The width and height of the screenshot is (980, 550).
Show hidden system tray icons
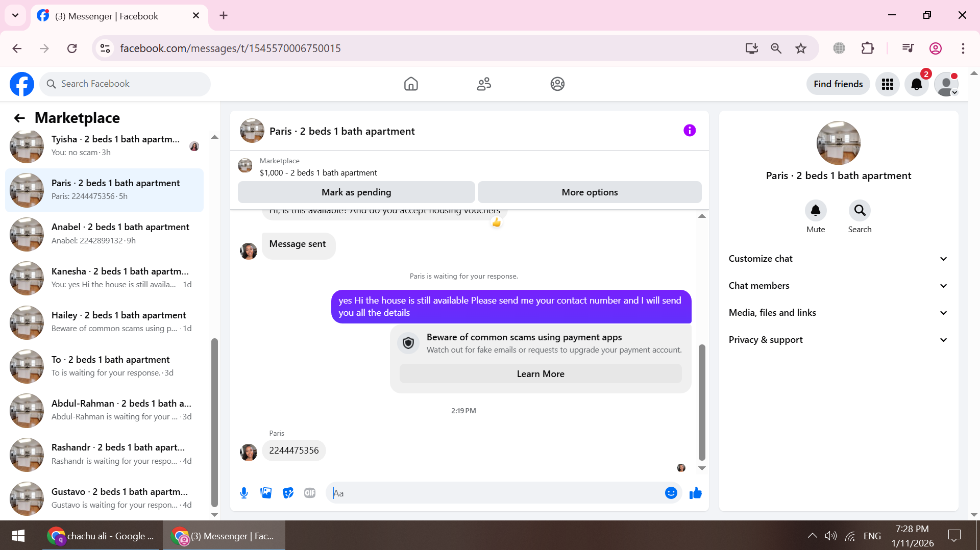click(812, 536)
